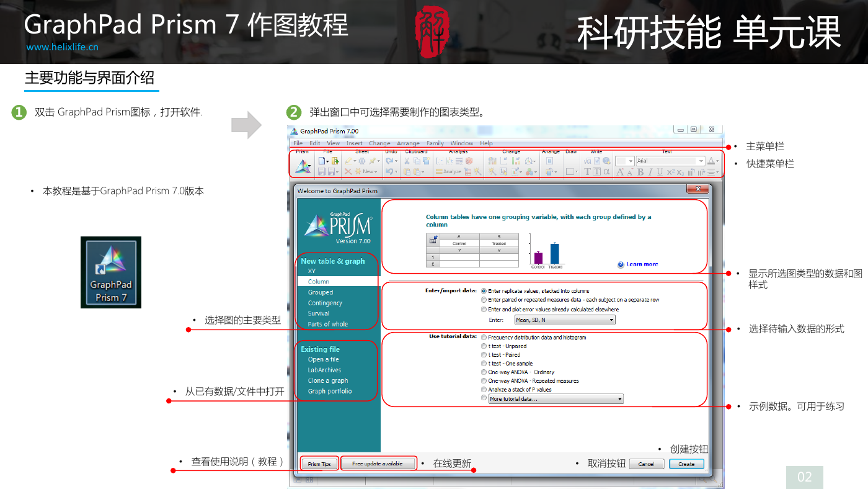Select Enter replicate values stacked into columns
868x489 pixels.
tap(484, 290)
